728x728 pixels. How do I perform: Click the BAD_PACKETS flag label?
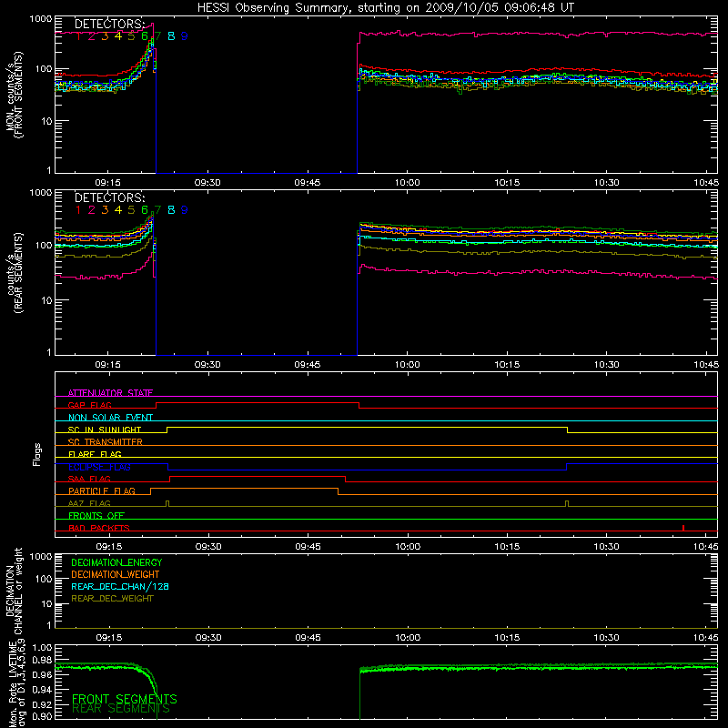pyautogui.click(x=99, y=528)
